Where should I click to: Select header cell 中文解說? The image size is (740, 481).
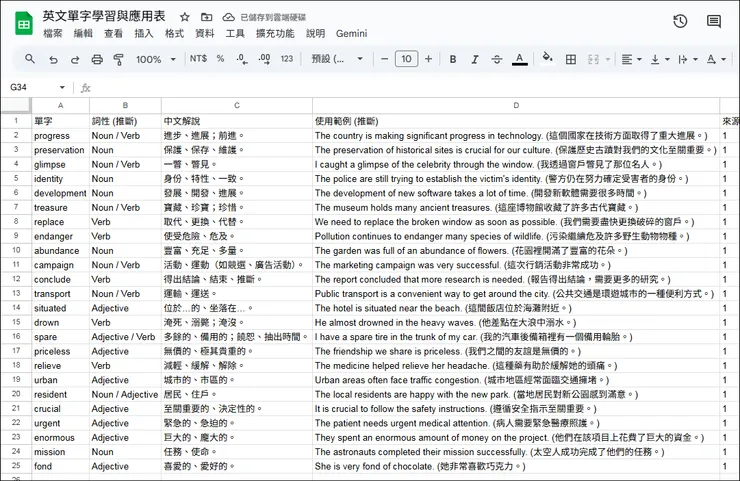pos(236,121)
